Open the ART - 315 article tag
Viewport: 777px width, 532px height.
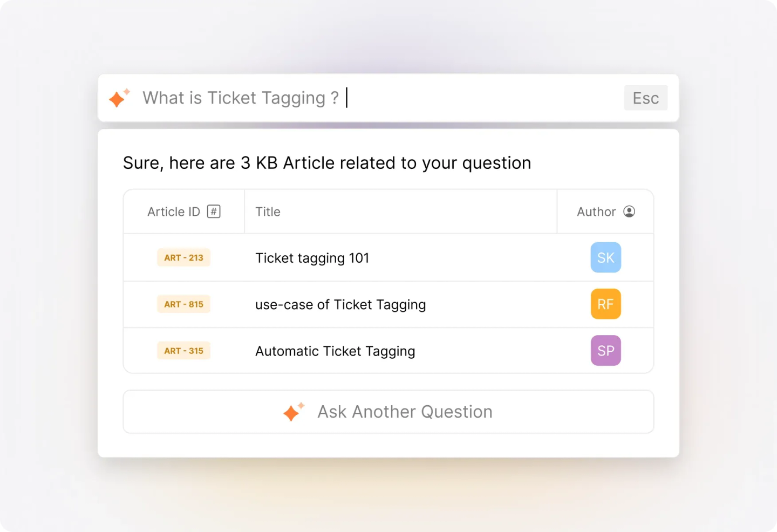[x=183, y=351]
